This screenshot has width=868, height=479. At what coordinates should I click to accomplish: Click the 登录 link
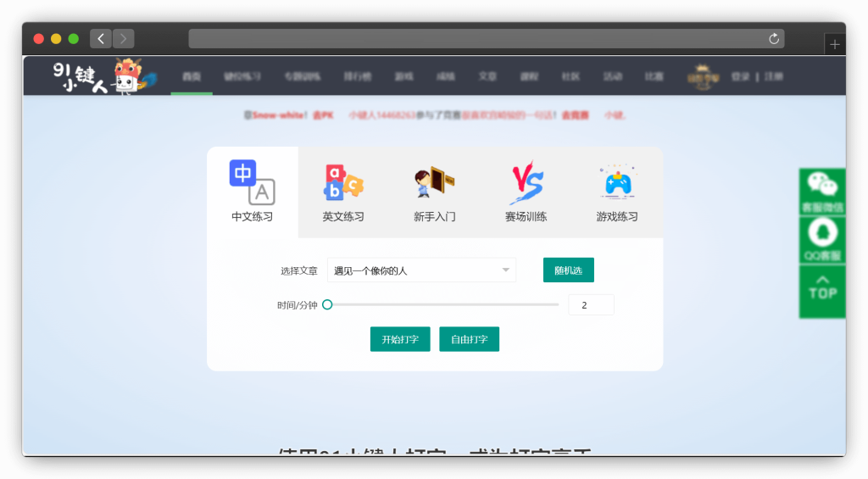pyautogui.click(x=740, y=76)
